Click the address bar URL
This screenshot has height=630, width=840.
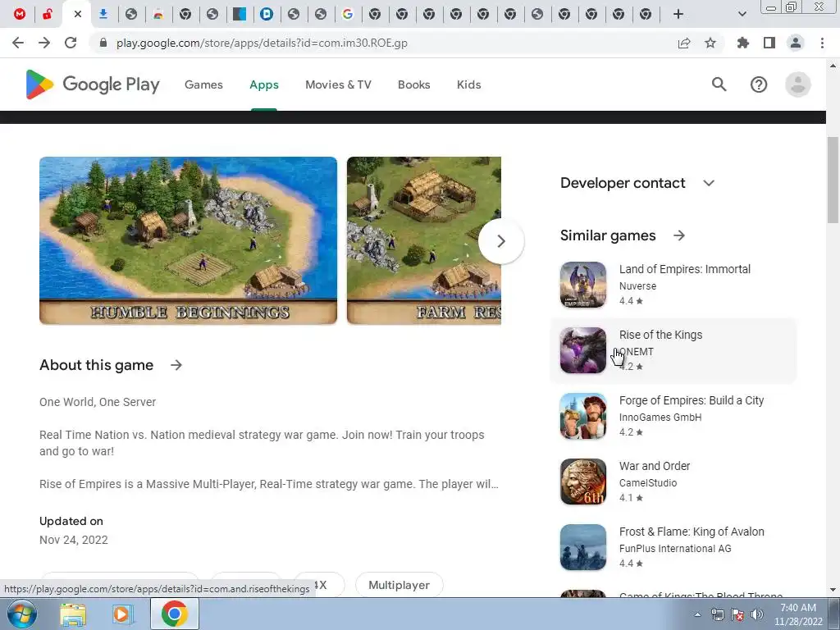[x=262, y=43]
